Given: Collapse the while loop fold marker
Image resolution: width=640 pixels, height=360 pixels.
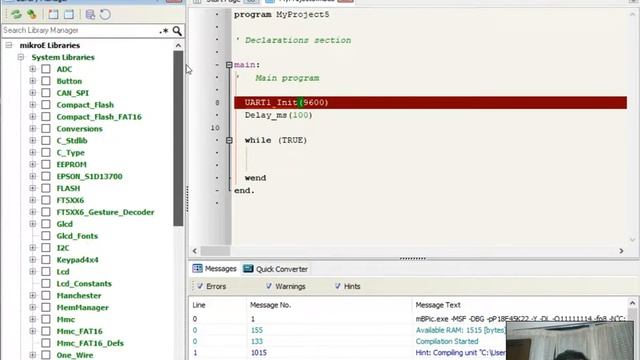Looking at the screenshot, I should (229, 140).
